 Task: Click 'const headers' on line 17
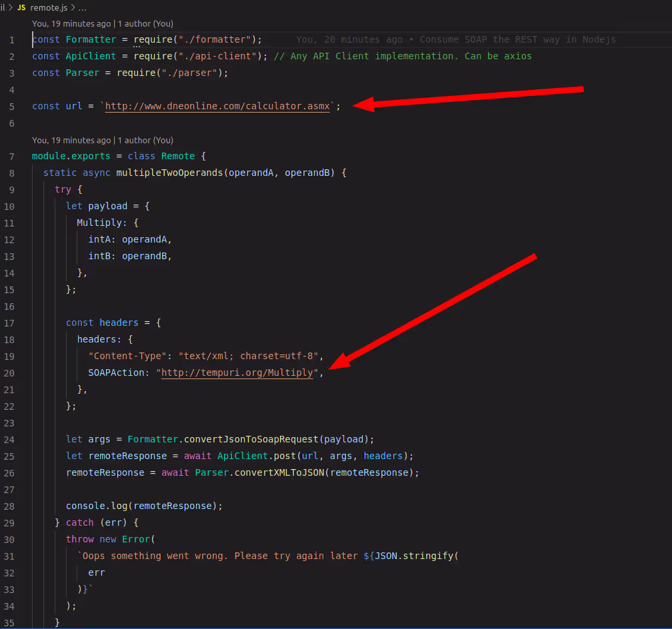[x=102, y=322]
